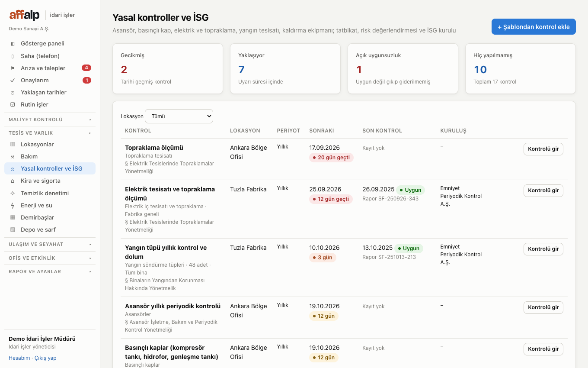Click the flag icon beside Arıza ve talepler
Screen dimensions: 588x368
13,68
